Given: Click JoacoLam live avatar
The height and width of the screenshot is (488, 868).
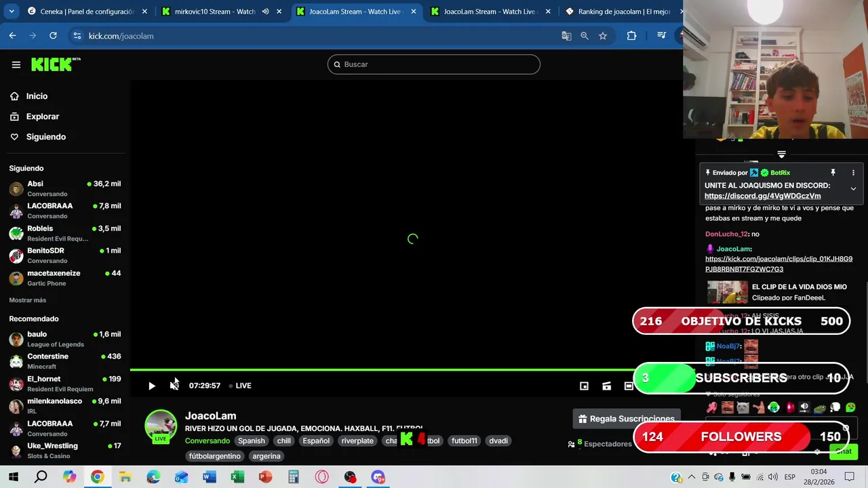Looking at the screenshot, I should tap(161, 426).
